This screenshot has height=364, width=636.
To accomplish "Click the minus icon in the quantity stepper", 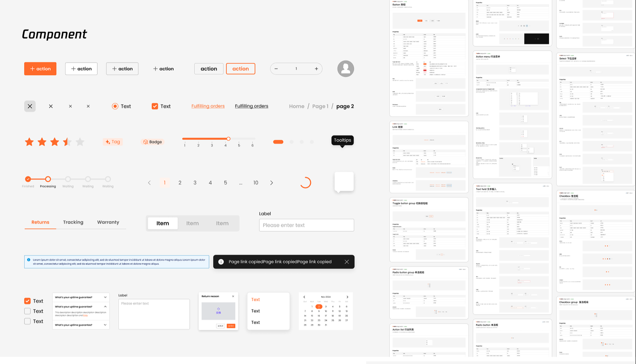I will tap(276, 68).
